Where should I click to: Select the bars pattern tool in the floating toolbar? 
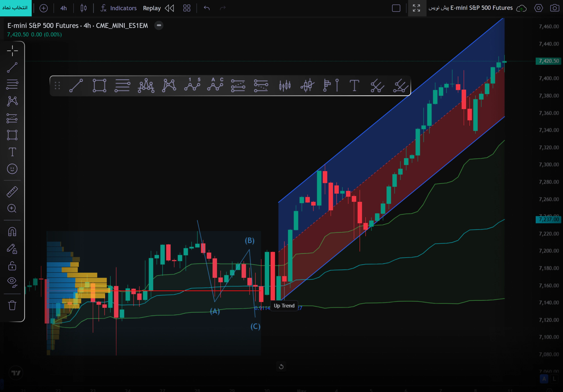(285, 86)
